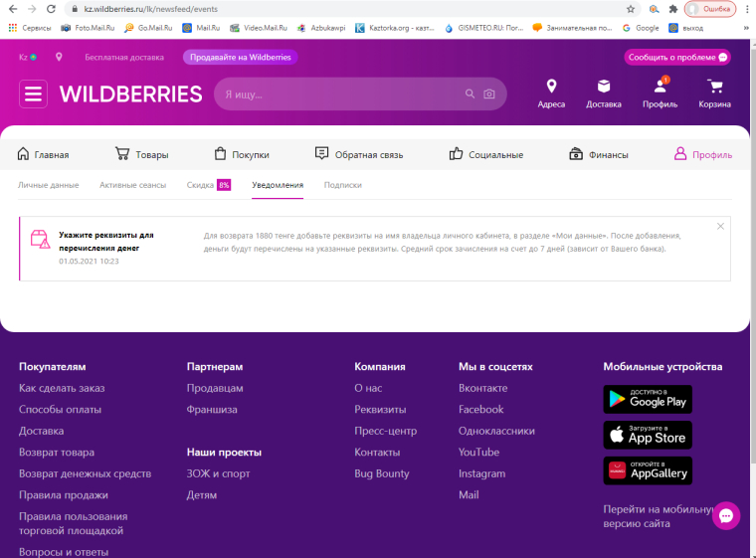Open the chat bubble support widget
756x558 pixels.
pos(726,516)
